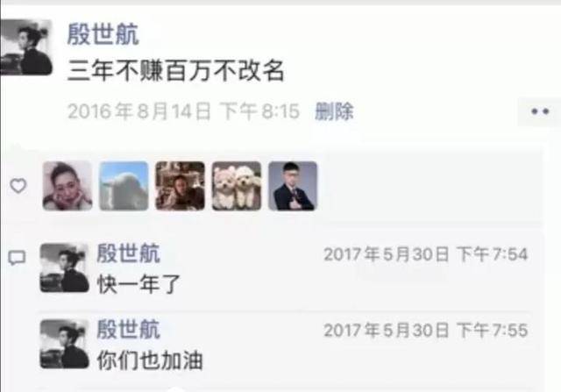Open the liker avatar with two puppies
Image resolution: width=561 pixels, height=392 pixels.
(237, 186)
